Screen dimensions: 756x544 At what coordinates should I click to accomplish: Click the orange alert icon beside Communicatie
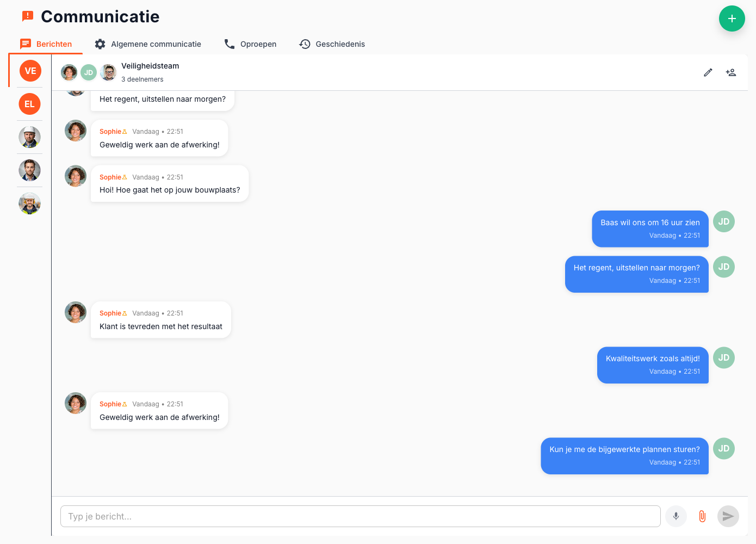[x=28, y=16]
